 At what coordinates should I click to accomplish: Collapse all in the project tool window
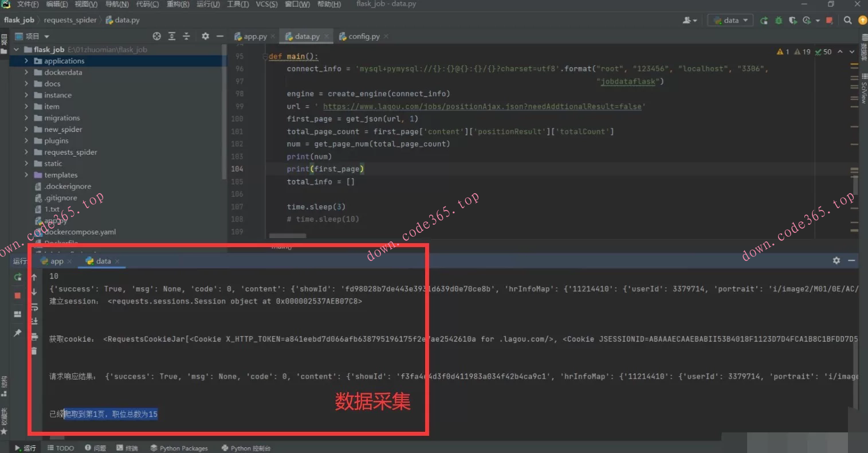186,36
